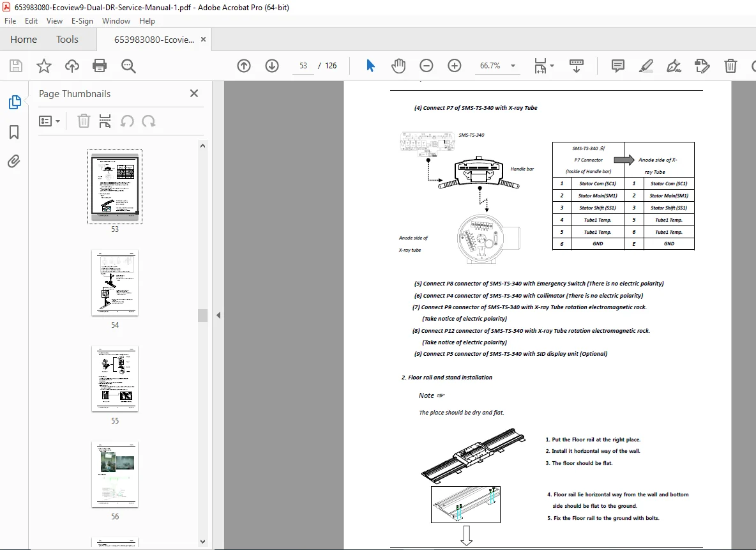This screenshot has width=756, height=550.
Task: Switch to the Home tab
Action: click(24, 40)
